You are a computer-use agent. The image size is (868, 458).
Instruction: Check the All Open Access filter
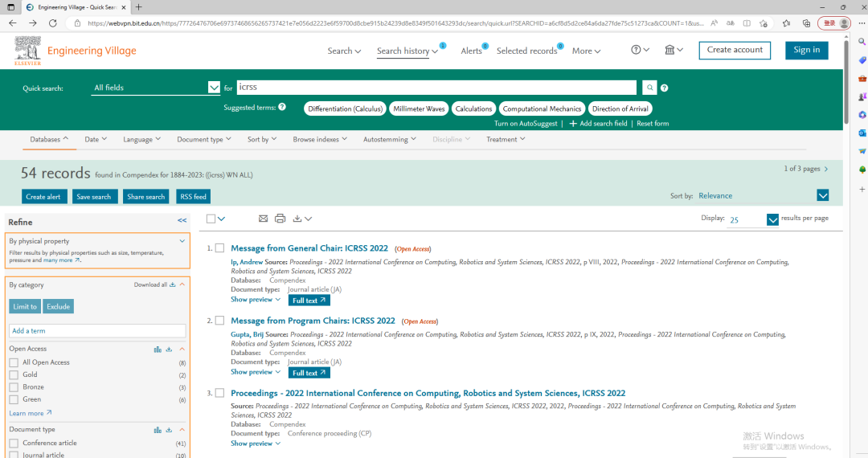[14, 363]
